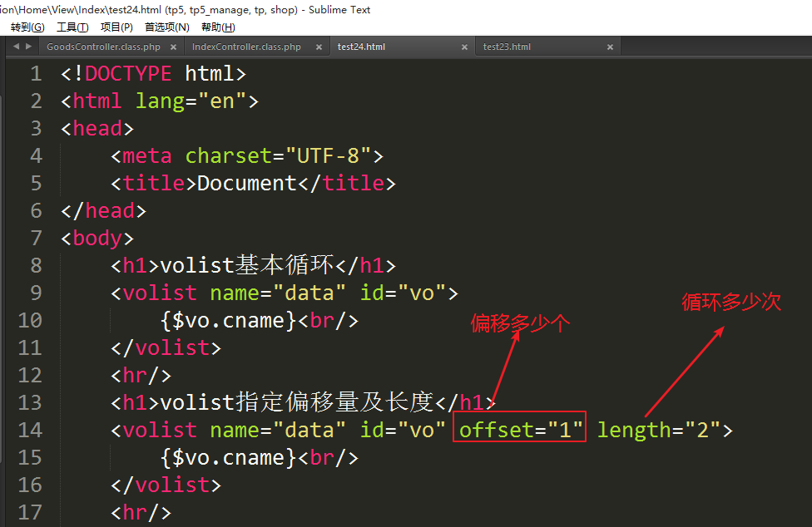Click the right tab scroll arrow

pyautogui.click(x=29, y=47)
